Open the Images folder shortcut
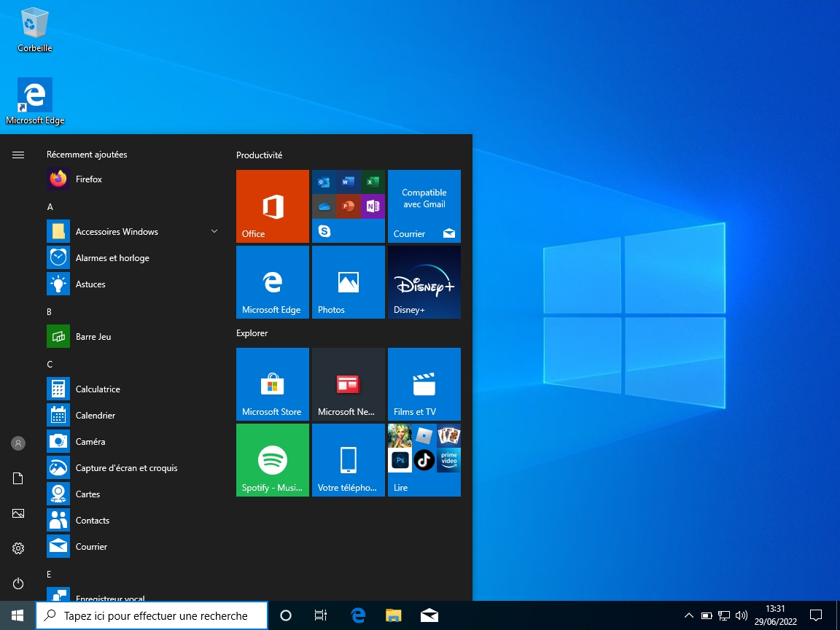 (18, 513)
